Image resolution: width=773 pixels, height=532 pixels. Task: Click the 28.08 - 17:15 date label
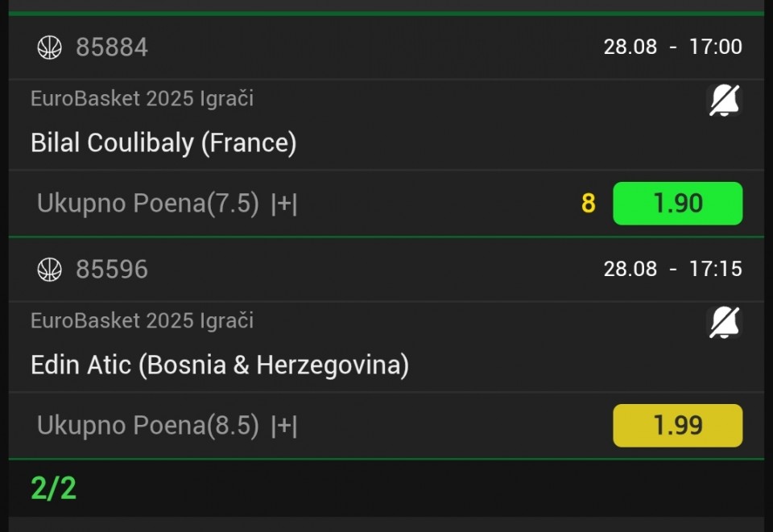tap(672, 269)
